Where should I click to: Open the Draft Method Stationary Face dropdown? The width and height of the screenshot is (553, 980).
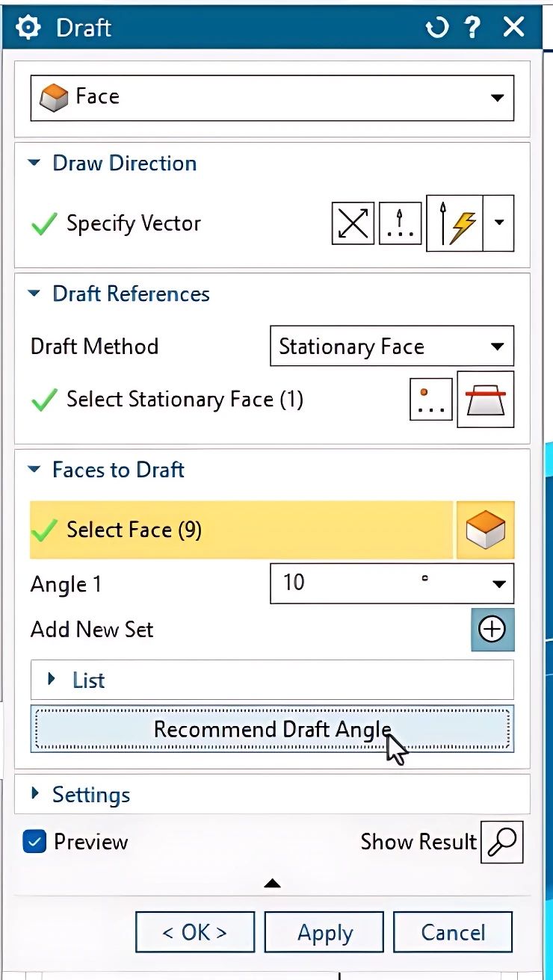(391, 347)
